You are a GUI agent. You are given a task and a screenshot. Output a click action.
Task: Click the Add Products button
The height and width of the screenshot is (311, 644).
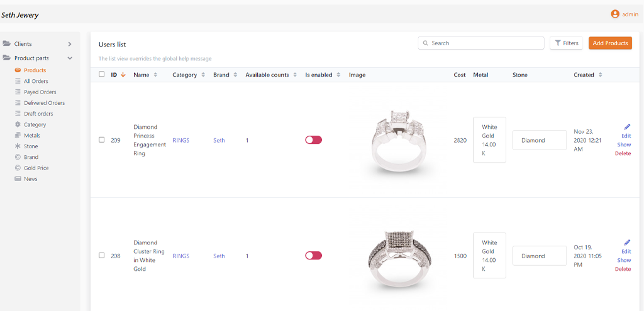click(x=610, y=43)
